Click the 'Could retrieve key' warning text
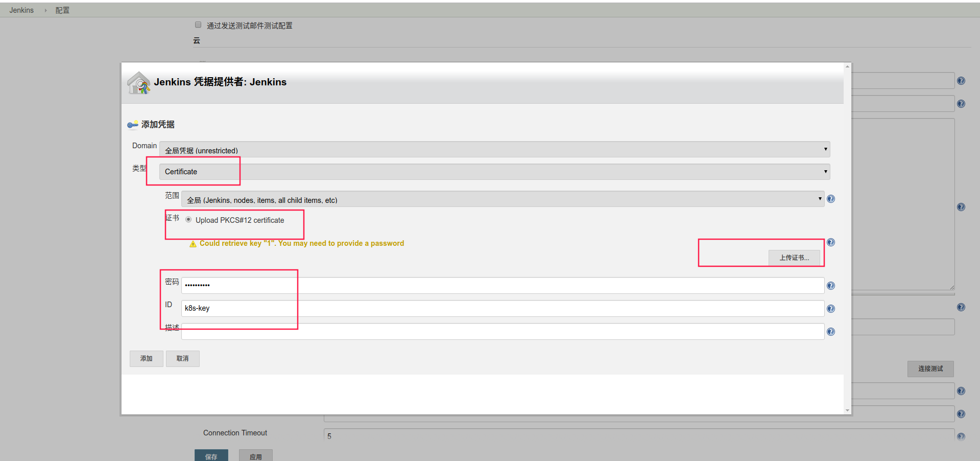 pyautogui.click(x=302, y=243)
